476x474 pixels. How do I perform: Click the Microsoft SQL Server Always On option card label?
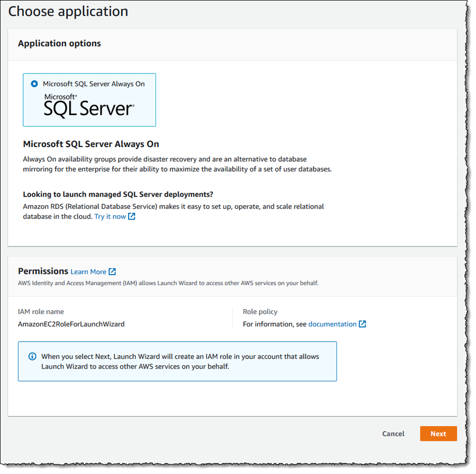(94, 84)
